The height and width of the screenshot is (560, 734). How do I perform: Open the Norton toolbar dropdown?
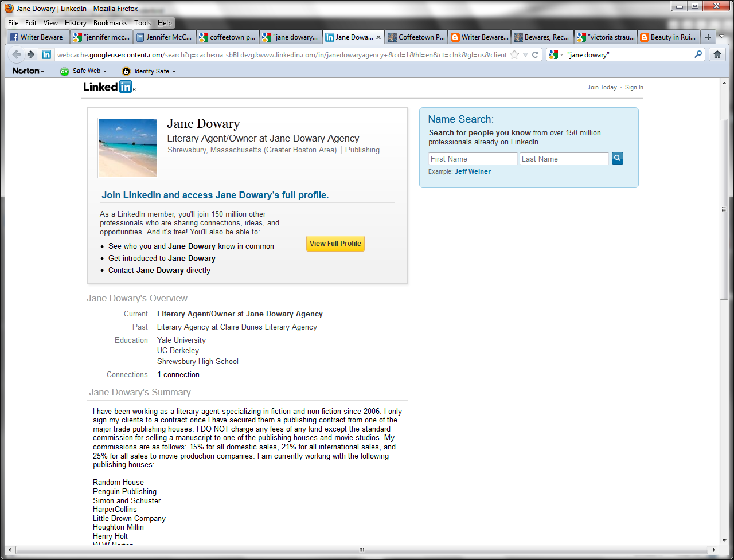pos(28,71)
